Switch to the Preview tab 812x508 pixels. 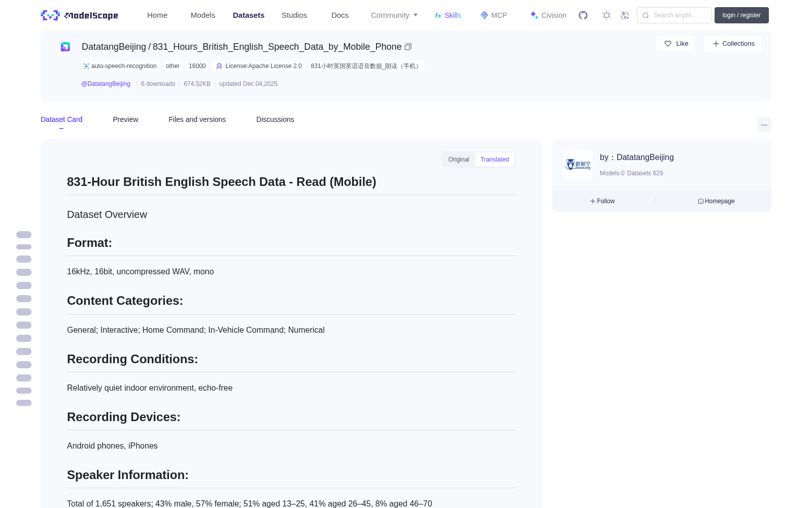[125, 119]
